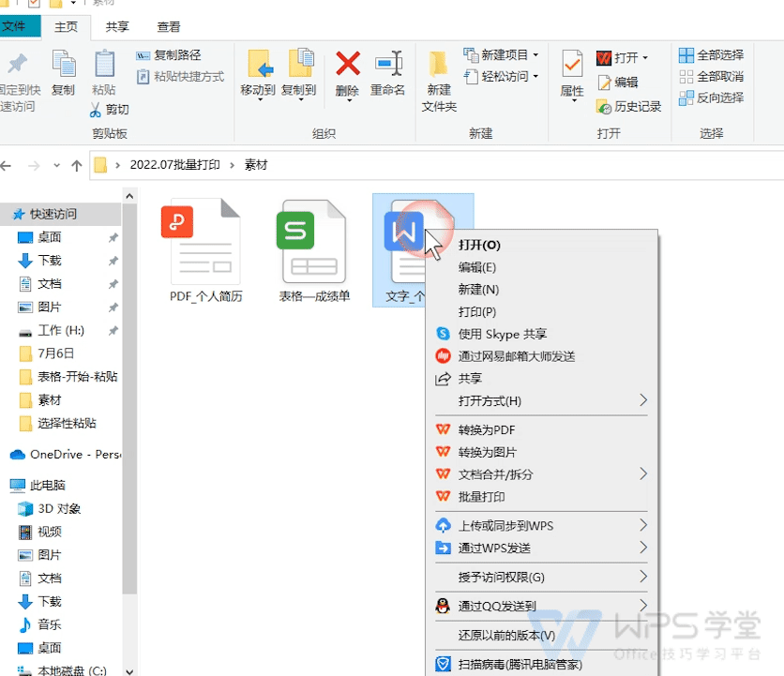The image size is (784, 676).
Task: Click the Edit (编辑) ribbon button
Action: pos(618,82)
